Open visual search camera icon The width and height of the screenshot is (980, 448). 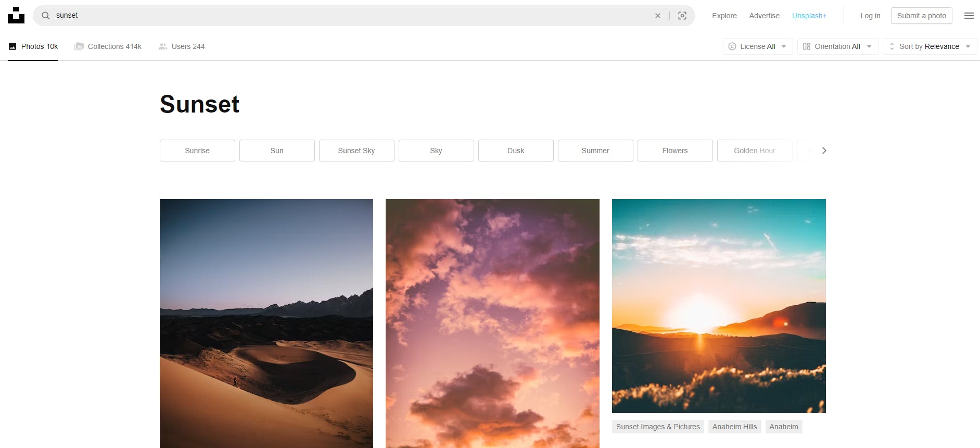pyautogui.click(x=682, y=16)
